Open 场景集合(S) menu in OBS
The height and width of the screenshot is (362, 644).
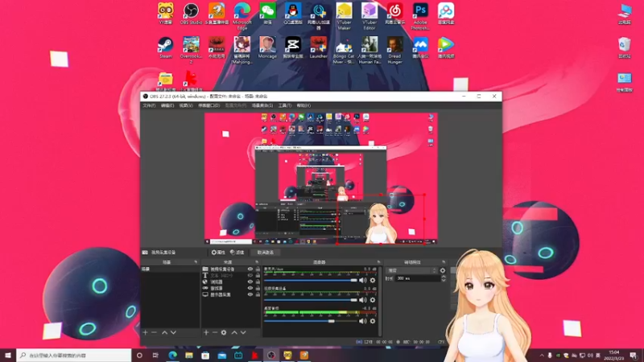262,105
